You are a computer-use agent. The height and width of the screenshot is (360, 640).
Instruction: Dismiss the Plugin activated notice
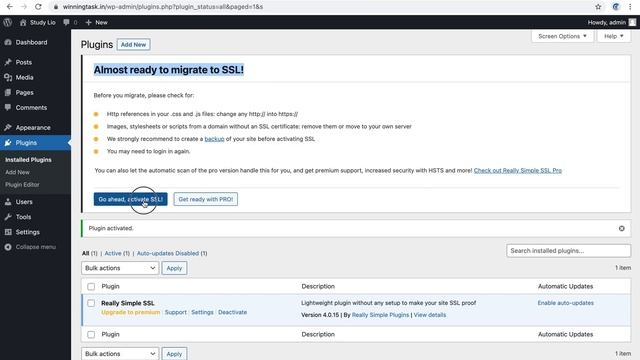[x=622, y=228]
